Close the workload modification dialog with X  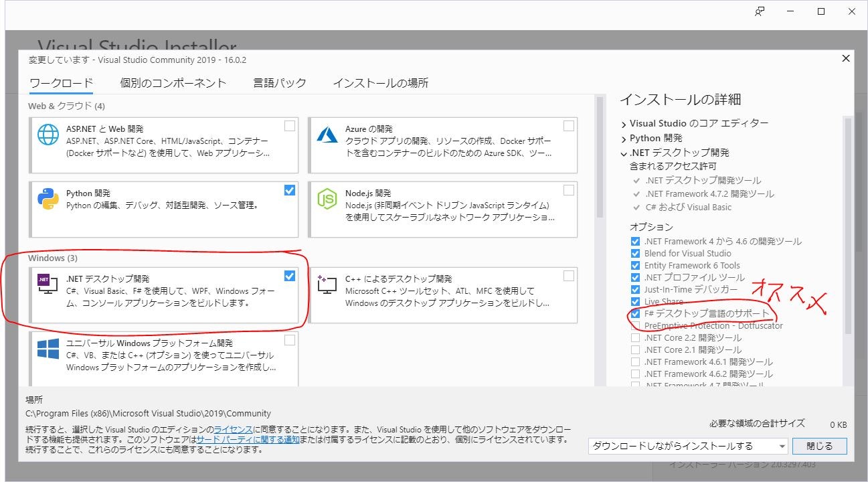pos(845,59)
